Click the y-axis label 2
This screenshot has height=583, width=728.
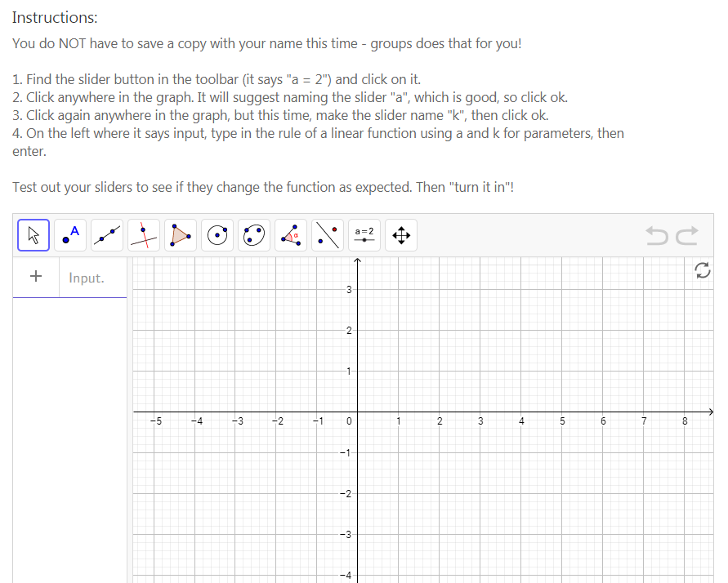click(x=349, y=331)
